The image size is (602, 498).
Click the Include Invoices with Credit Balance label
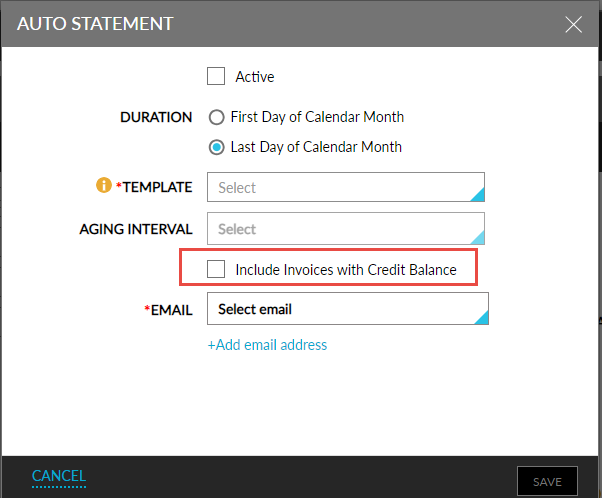click(346, 269)
